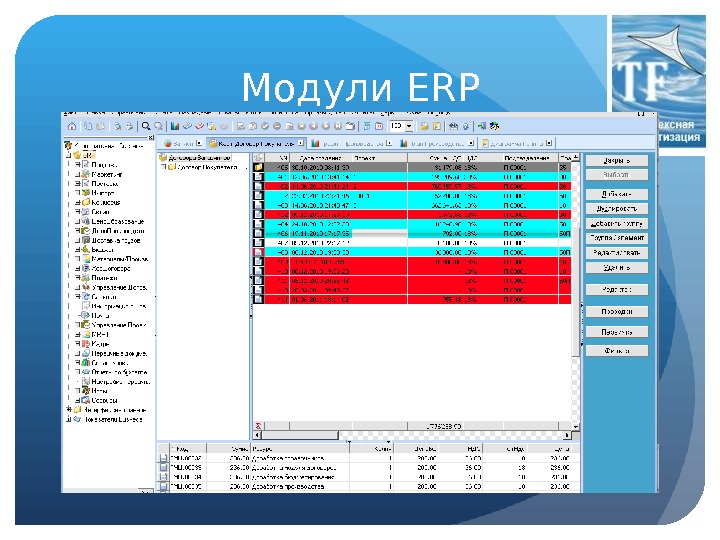Click the Родитель button
720x540 pixels.
(617, 290)
